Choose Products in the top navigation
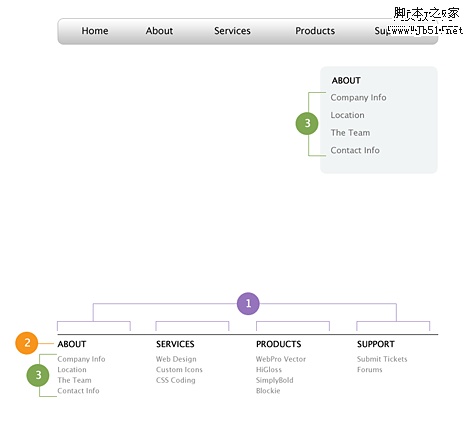 [x=315, y=31]
